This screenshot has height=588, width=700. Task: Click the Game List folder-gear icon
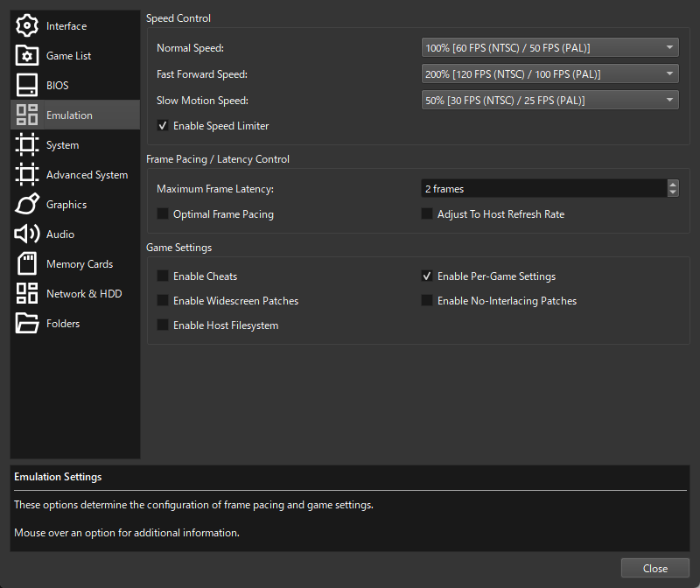27,56
